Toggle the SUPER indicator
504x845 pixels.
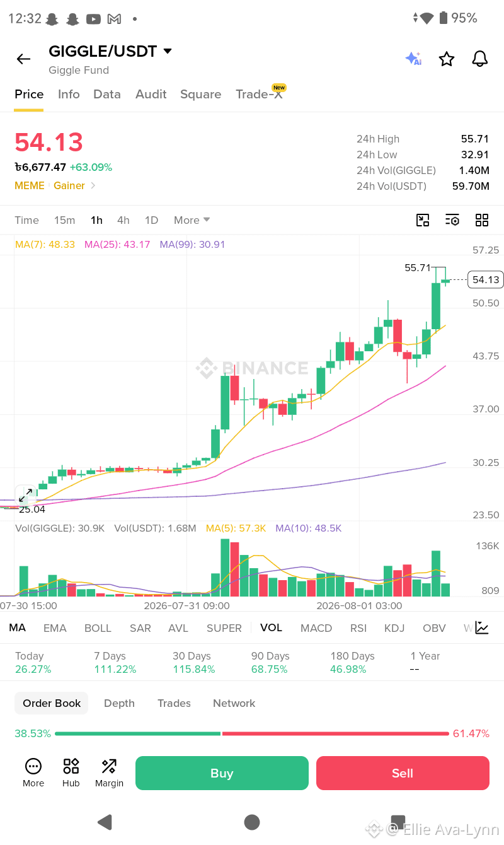pos(224,628)
